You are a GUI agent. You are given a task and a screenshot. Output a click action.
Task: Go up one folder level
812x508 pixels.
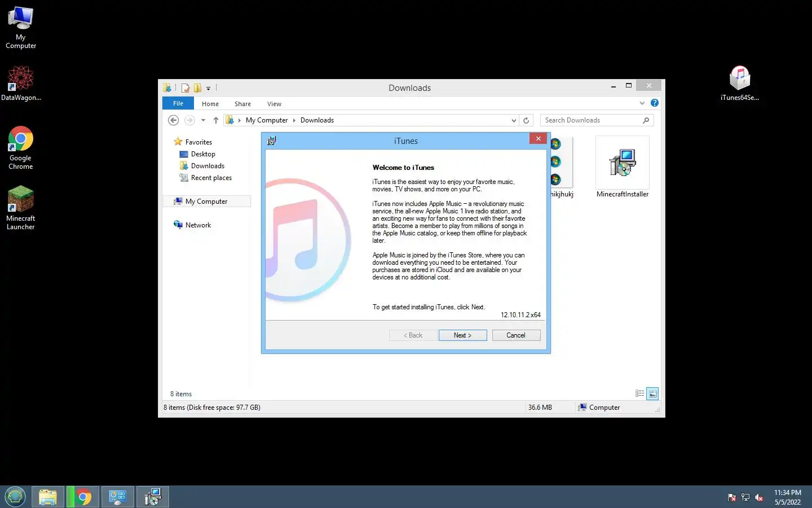216,120
